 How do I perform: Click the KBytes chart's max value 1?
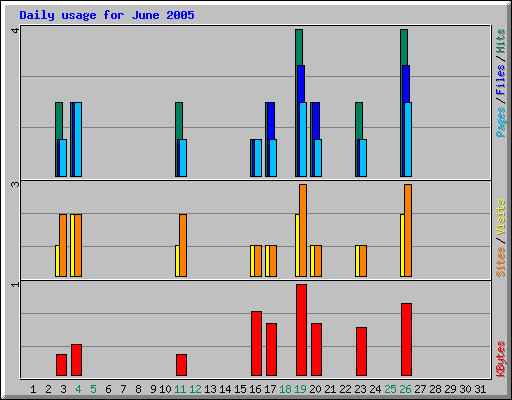pyautogui.click(x=15, y=284)
